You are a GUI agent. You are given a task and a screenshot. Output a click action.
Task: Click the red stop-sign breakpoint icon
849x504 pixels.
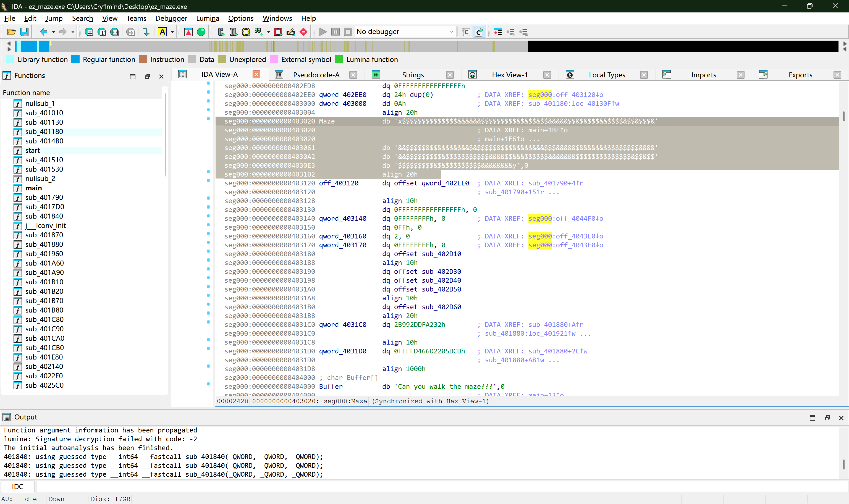tap(304, 32)
